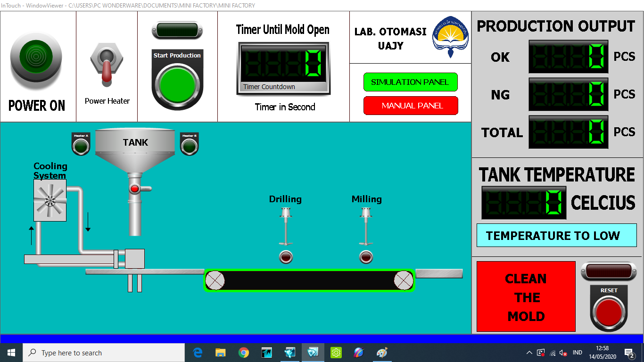Click the CLEAN THE MOLD red panel
Viewport: 644px width, 362px height.
pos(526,297)
